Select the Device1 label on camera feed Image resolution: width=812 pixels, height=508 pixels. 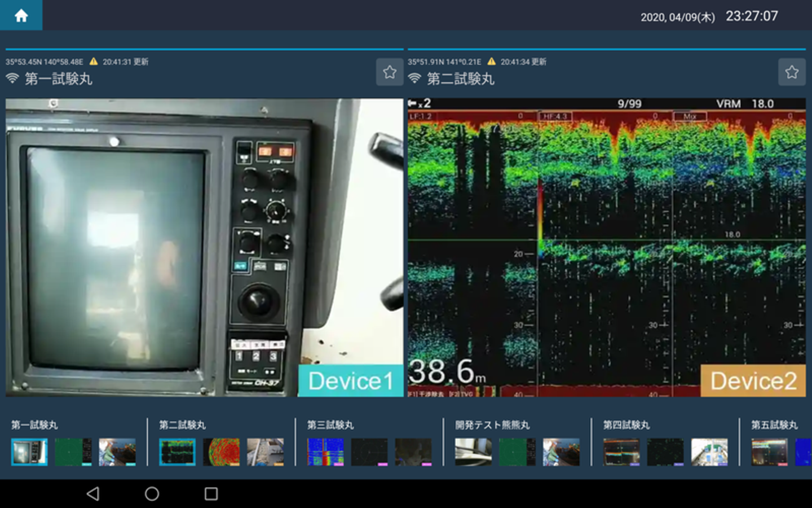[x=350, y=381]
